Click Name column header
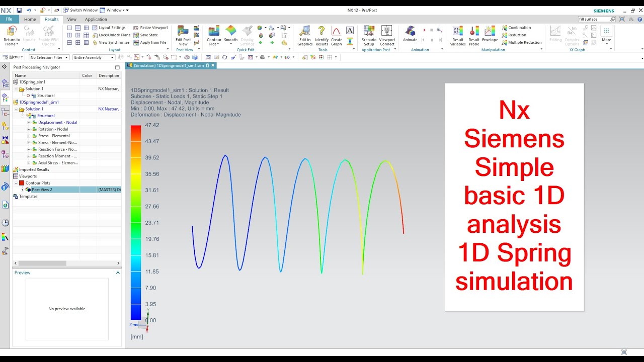Screen dimensions: 644x362 [46, 75]
